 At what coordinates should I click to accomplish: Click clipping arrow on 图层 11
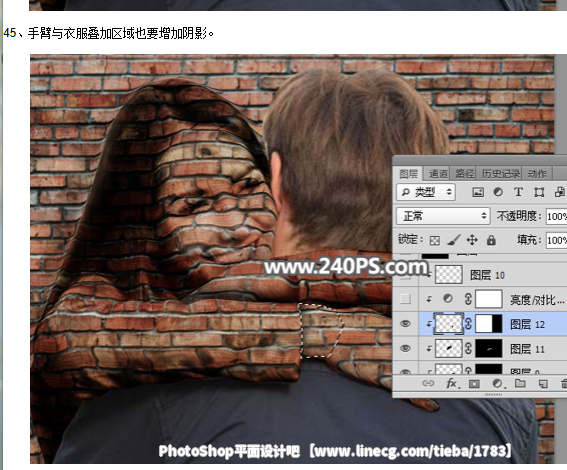coord(429,349)
